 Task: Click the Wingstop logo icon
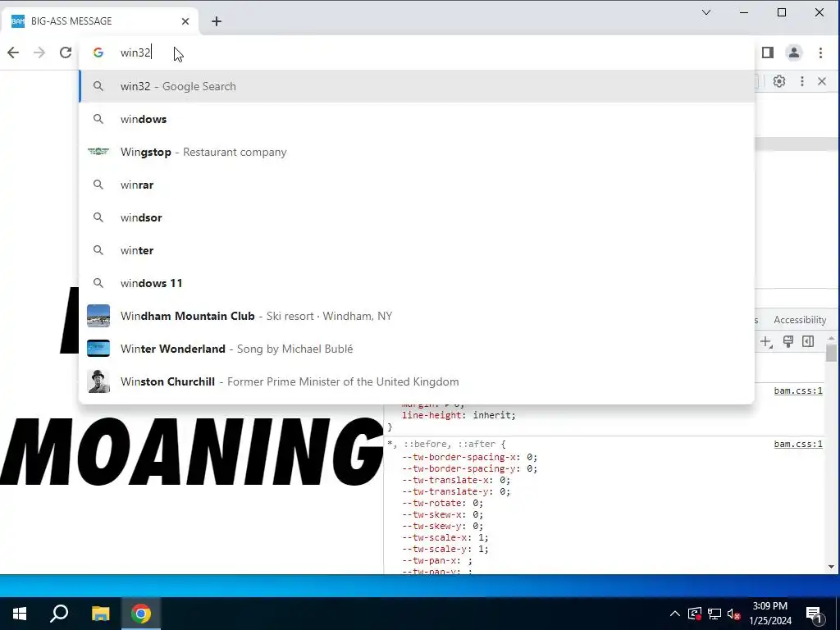pos(98,152)
